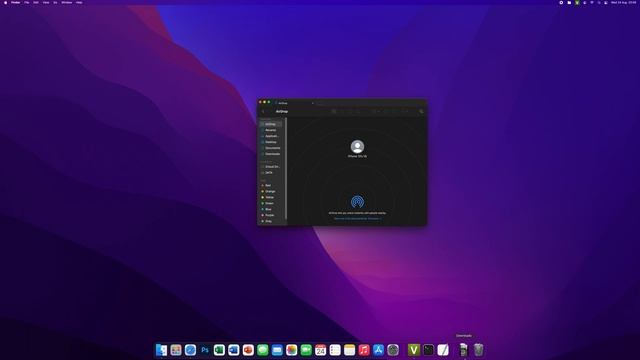This screenshot has width=640, height=360.
Task: Open the Window menu
Action: coord(67,2)
